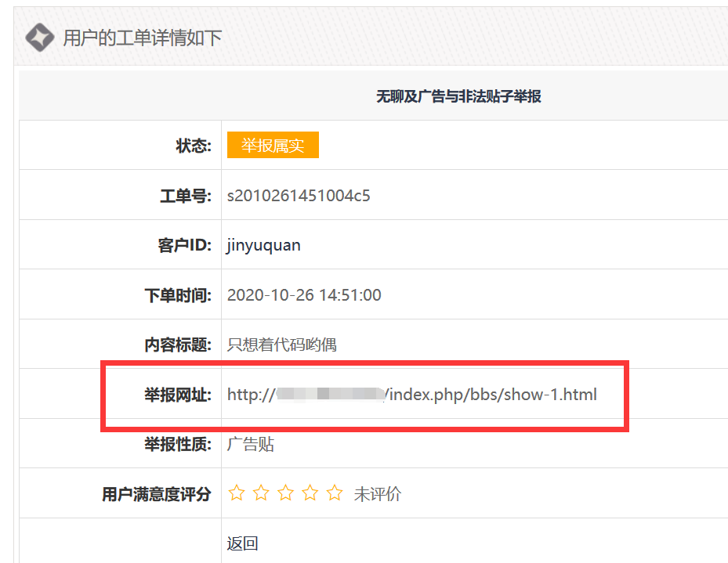Click the 举报网址 field label

click(178, 395)
